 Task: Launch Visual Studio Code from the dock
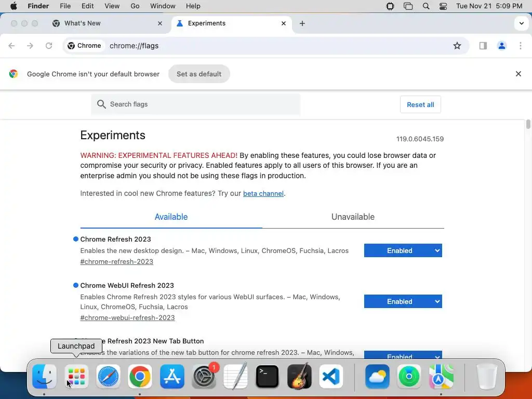click(331, 376)
